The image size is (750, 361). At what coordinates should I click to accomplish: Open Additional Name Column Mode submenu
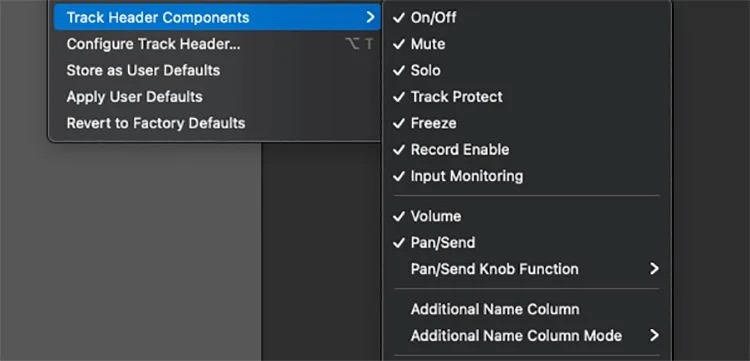tap(526, 335)
